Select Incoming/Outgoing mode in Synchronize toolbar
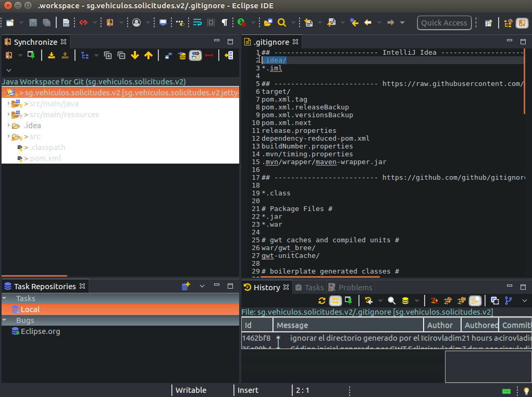The height and width of the screenshot is (397, 532). [195, 55]
